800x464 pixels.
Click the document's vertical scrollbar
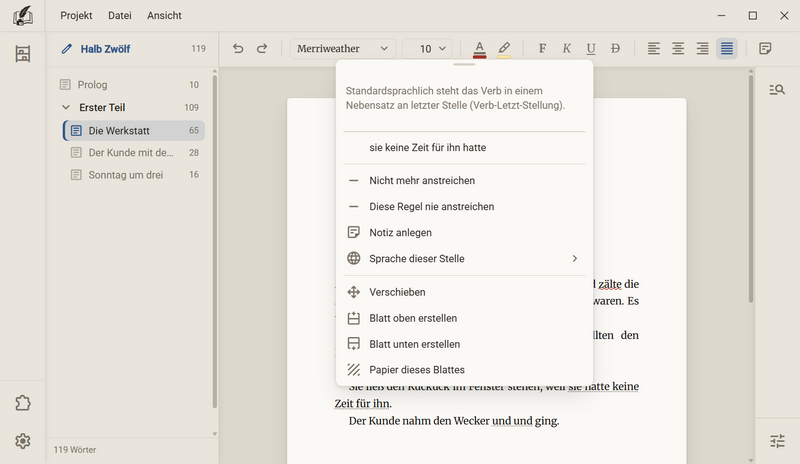coord(751,189)
